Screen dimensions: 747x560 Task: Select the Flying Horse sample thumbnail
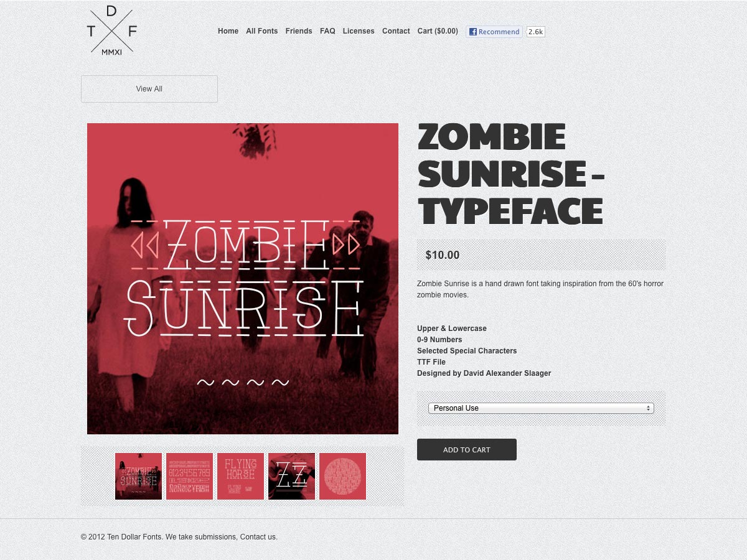[240, 476]
